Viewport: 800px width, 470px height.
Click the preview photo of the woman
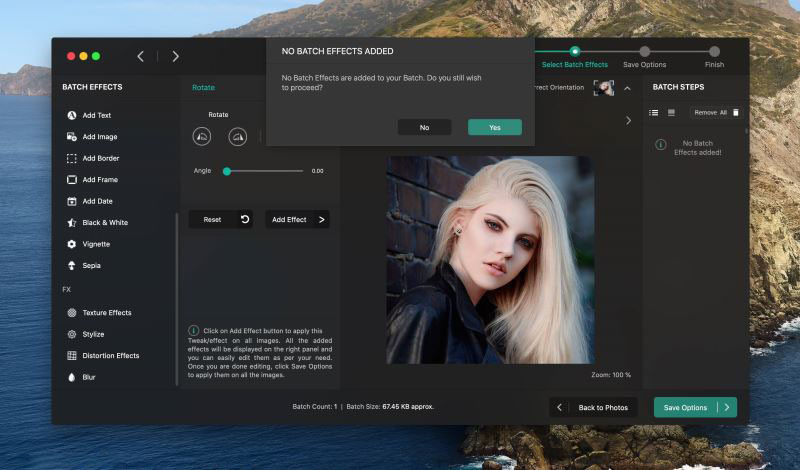coord(490,260)
